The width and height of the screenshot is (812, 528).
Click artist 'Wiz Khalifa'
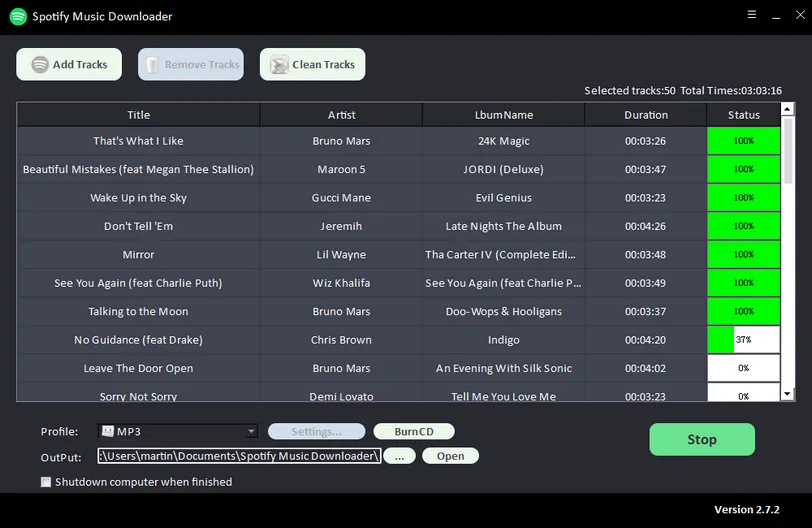[x=341, y=283]
